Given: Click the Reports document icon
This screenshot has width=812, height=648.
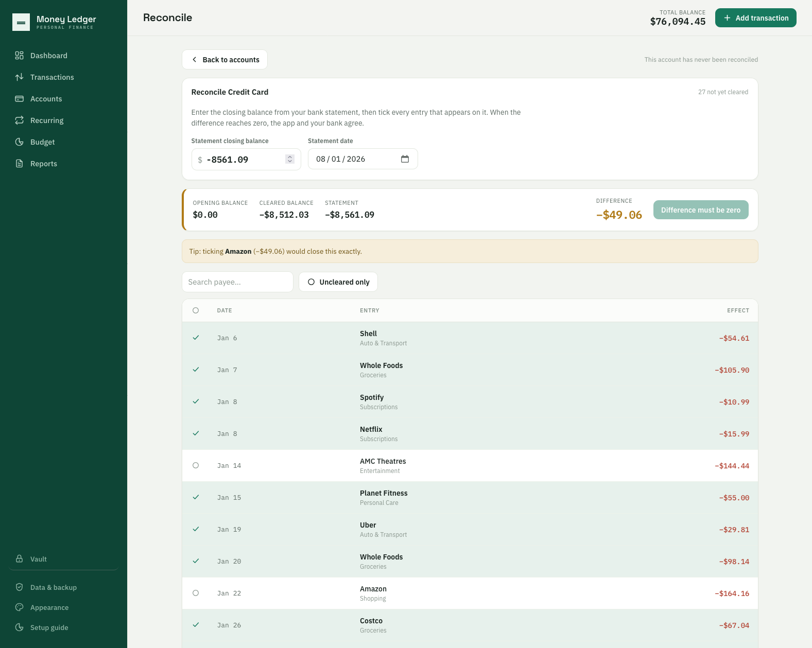Looking at the screenshot, I should [x=20, y=164].
